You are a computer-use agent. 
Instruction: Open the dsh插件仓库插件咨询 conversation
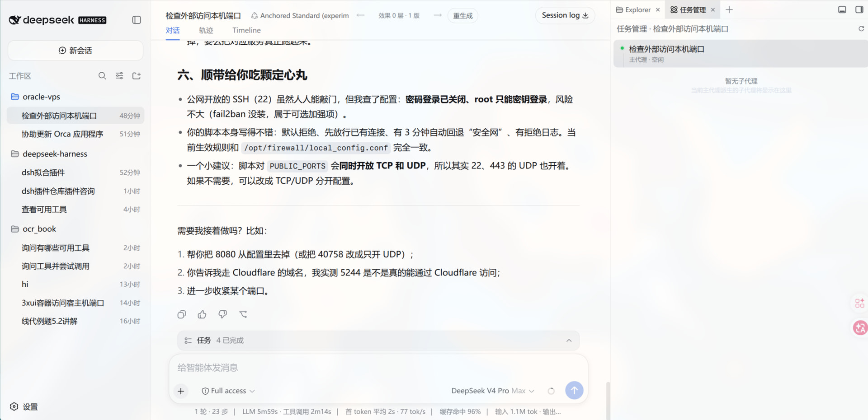[75, 191]
